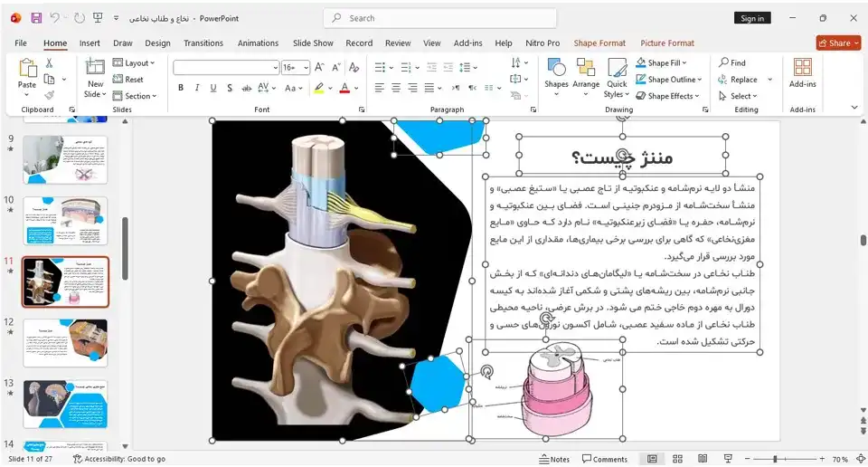Apply text shadow S icon

pos(230,88)
